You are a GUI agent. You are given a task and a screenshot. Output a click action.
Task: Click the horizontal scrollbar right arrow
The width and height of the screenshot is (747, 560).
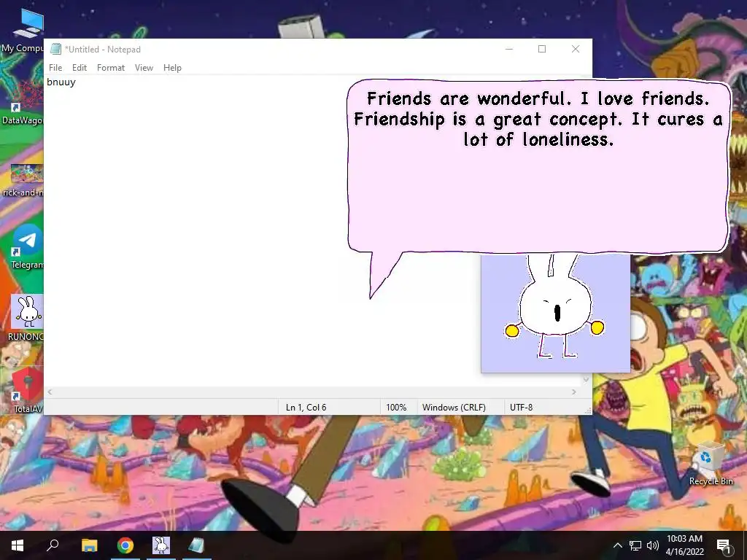coord(574,392)
